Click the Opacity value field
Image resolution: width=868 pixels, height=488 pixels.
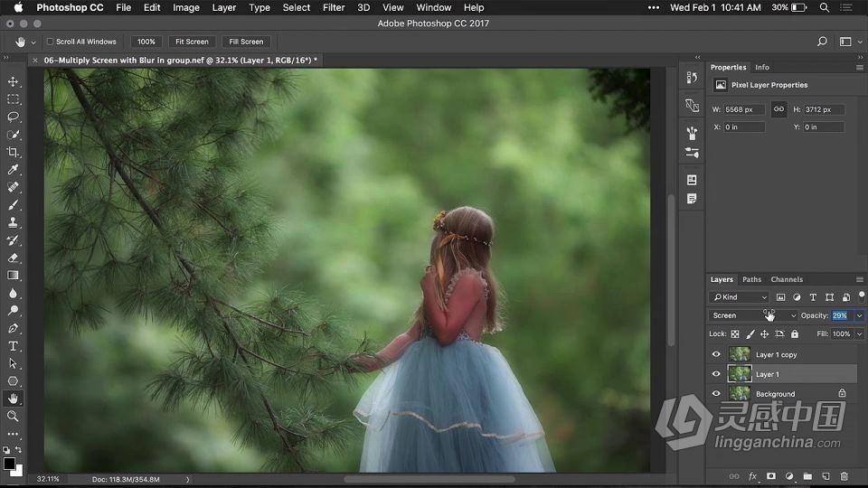tap(842, 315)
